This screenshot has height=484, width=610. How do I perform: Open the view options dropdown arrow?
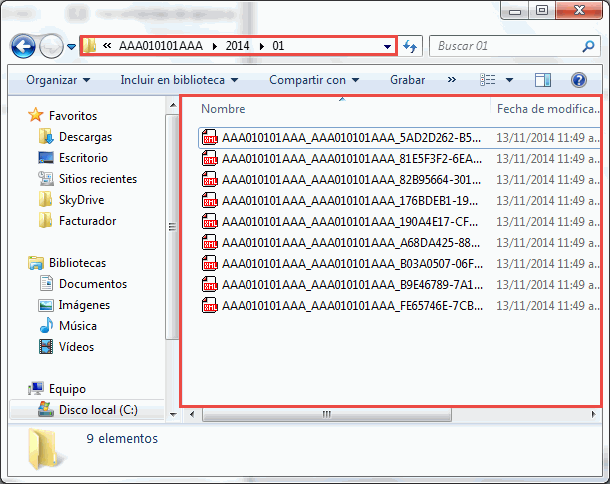[x=509, y=80]
